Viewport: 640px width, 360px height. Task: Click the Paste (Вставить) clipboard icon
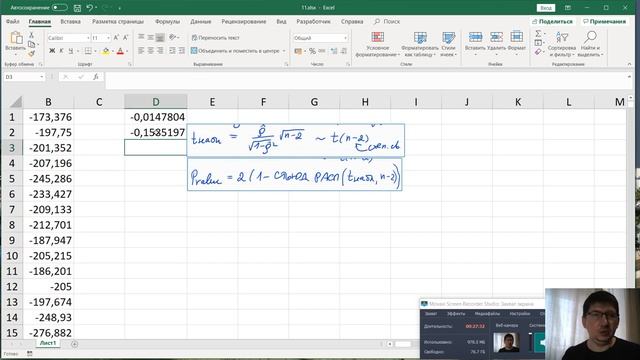pyautogui.click(x=16, y=38)
